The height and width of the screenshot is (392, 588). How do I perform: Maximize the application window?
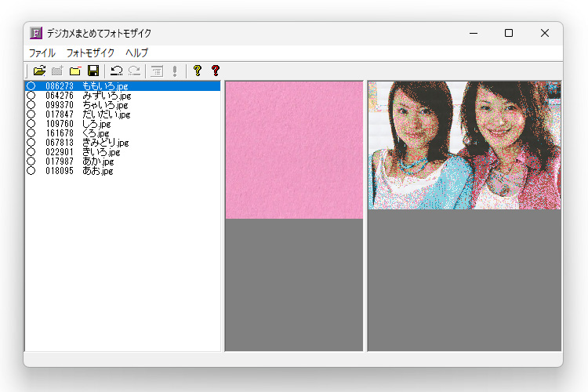[x=509, y=33]
